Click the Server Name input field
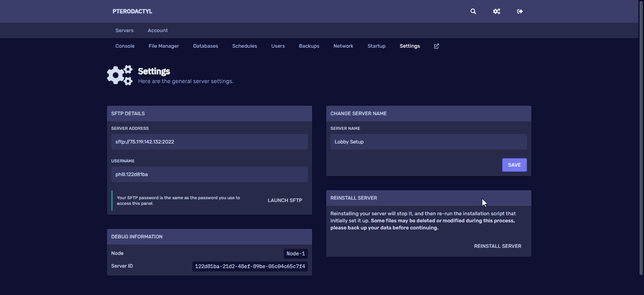 (x=428, y=142)
